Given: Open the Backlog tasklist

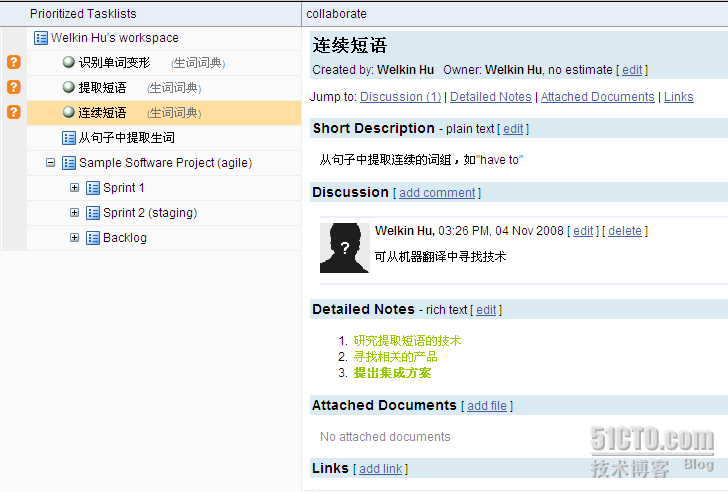Looking at the screenshot, I should pos(125,238).
